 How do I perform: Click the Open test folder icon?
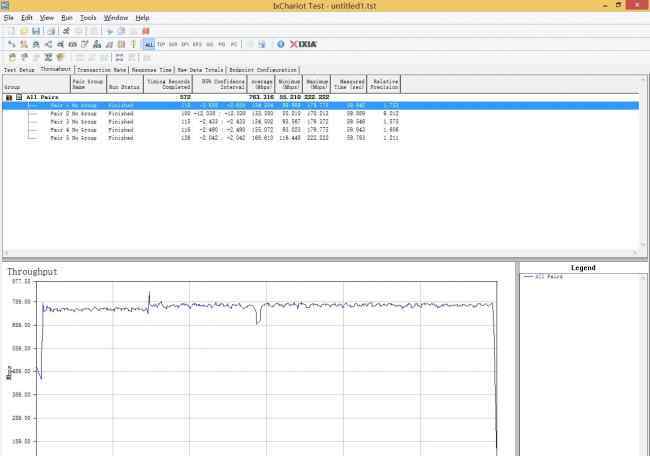pos(24,31)
